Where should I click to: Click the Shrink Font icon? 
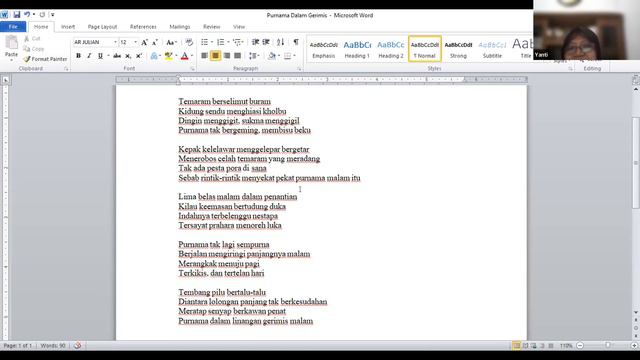tap(155, 42)
